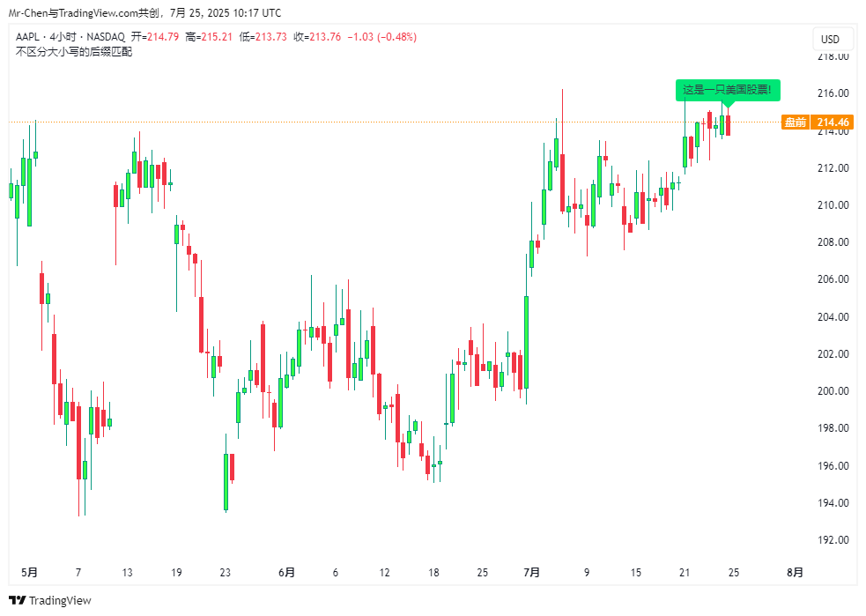Click the 21 date label on time axis

(685, 572)
